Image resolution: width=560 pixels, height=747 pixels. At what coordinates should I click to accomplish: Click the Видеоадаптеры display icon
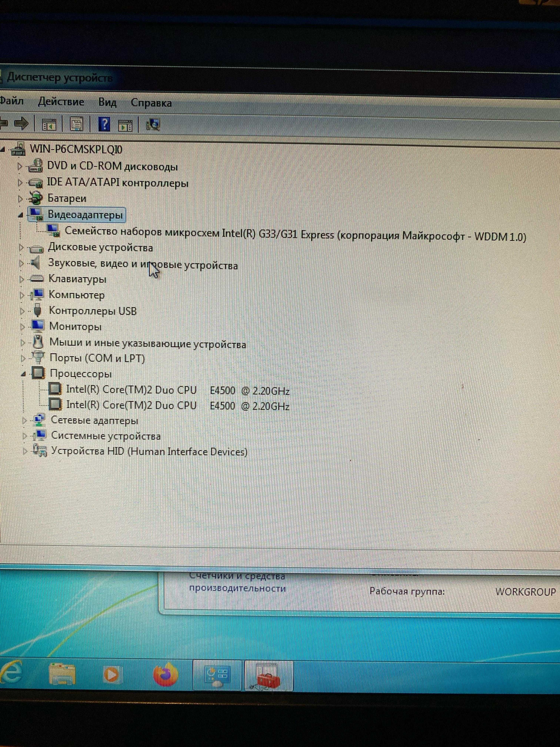[x=36, y=214]
